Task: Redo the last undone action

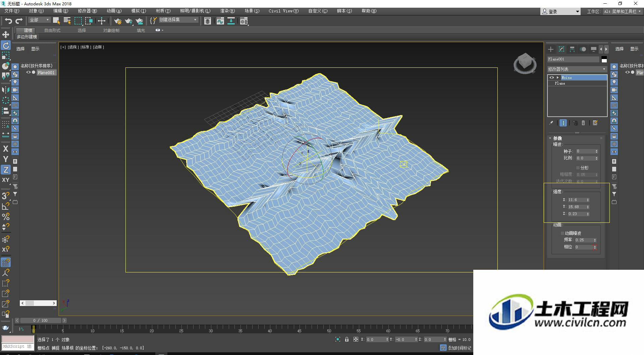Action: coord(19,21)
